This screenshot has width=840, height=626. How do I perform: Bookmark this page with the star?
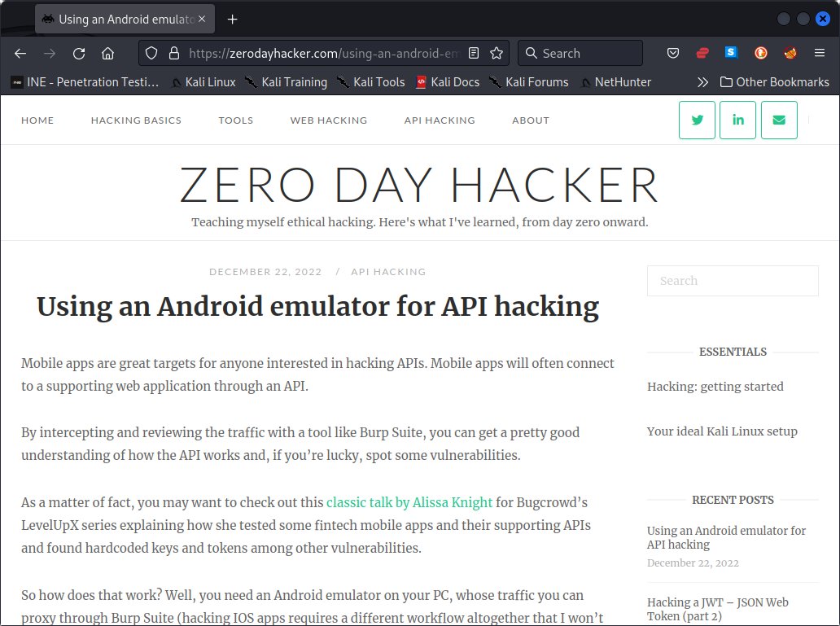pos(497,53)
